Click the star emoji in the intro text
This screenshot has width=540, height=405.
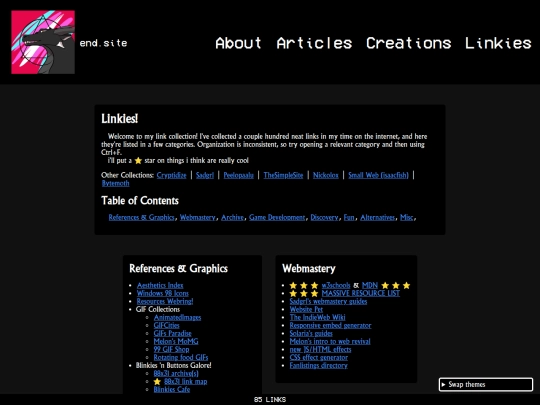pos(138,160)
